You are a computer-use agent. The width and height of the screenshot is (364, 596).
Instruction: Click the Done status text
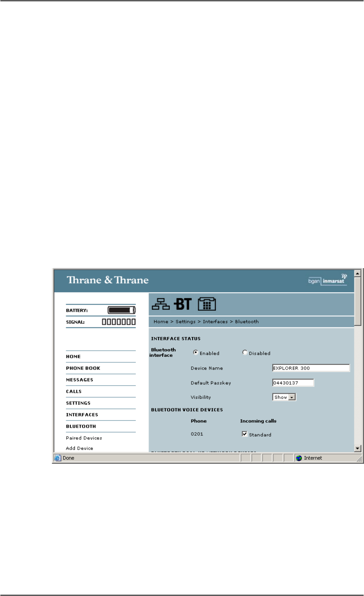pos(68,458)
